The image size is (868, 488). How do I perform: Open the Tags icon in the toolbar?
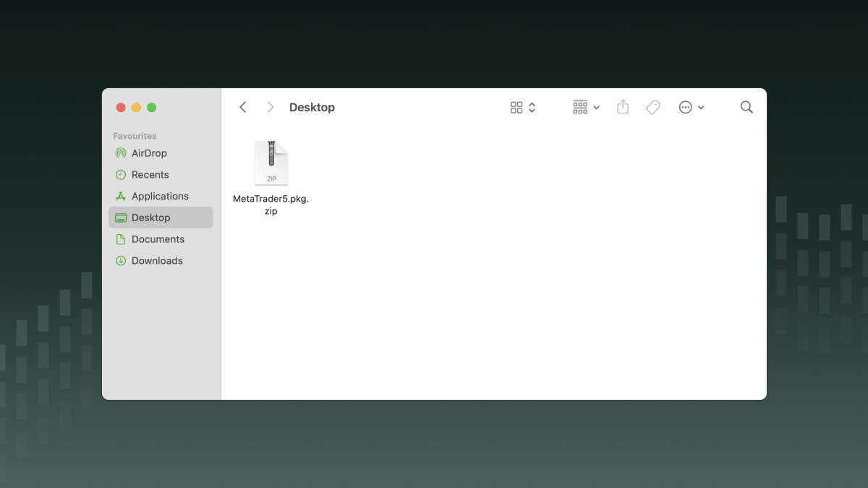(652, 106)
